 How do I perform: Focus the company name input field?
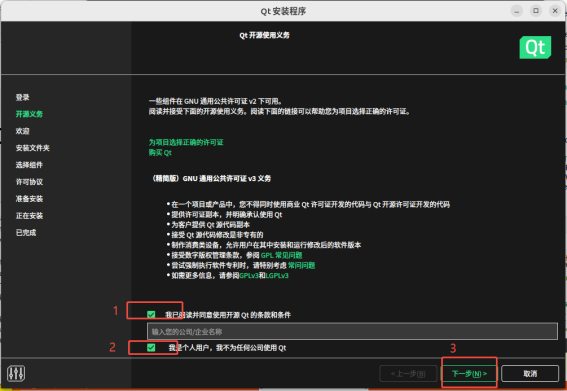click(352, 331)
